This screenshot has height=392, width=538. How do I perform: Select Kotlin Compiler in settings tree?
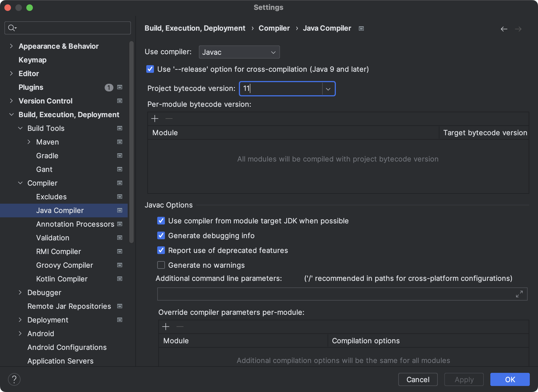[62, 279]
